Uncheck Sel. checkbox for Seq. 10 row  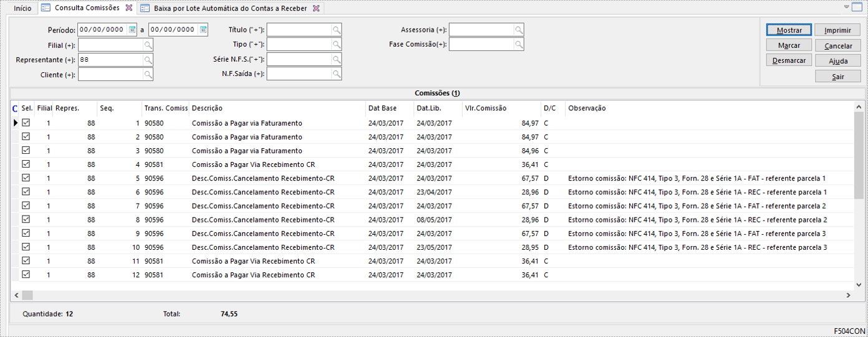pos(26,247)
